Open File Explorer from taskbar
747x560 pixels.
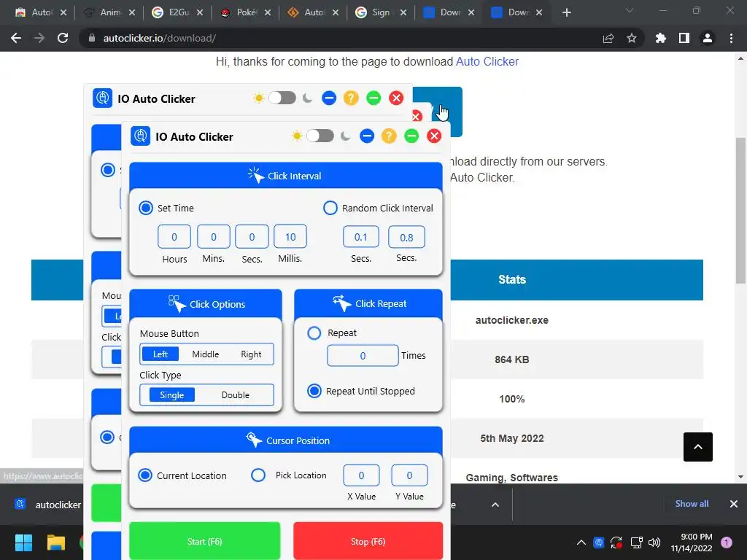pos(55,542)
